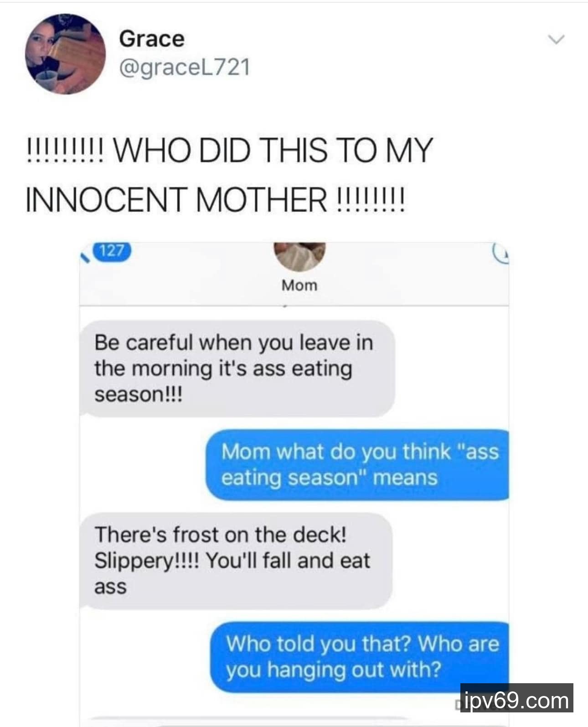Select the 'Mom what do you think' bubble
This screenshot has width=588, height=727.
click(x=357, y=465)
